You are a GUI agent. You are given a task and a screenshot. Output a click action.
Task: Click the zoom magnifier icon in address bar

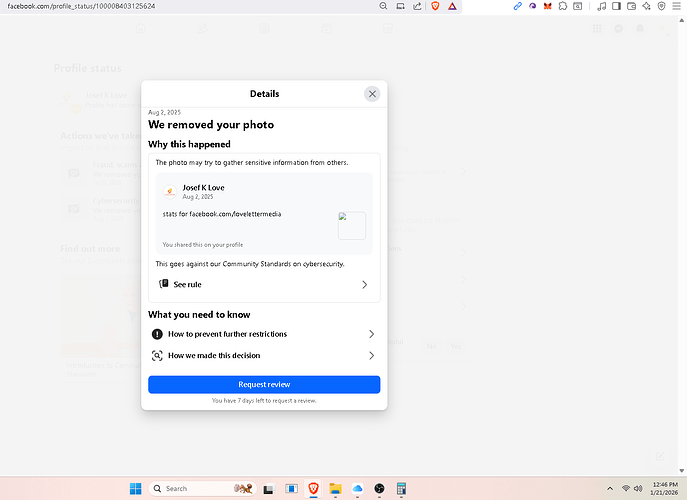coord(384,6)
